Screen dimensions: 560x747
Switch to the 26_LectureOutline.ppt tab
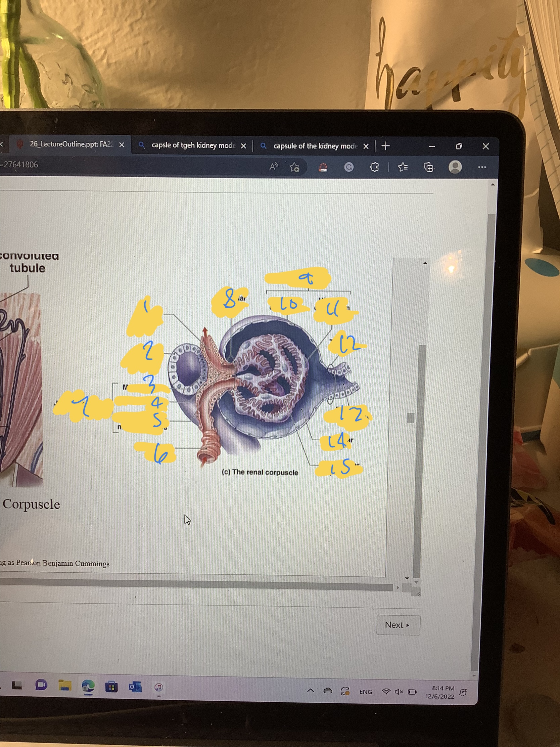click(x=70, y=144)
